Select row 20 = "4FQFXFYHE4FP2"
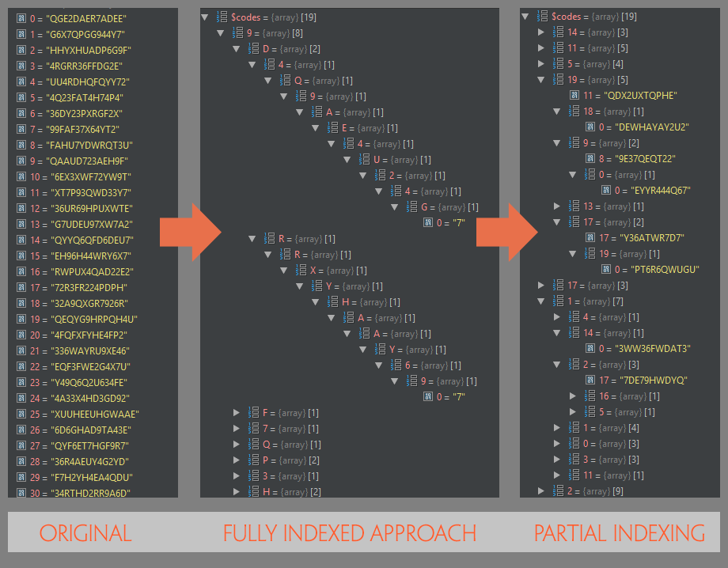 tap(93, 335)
